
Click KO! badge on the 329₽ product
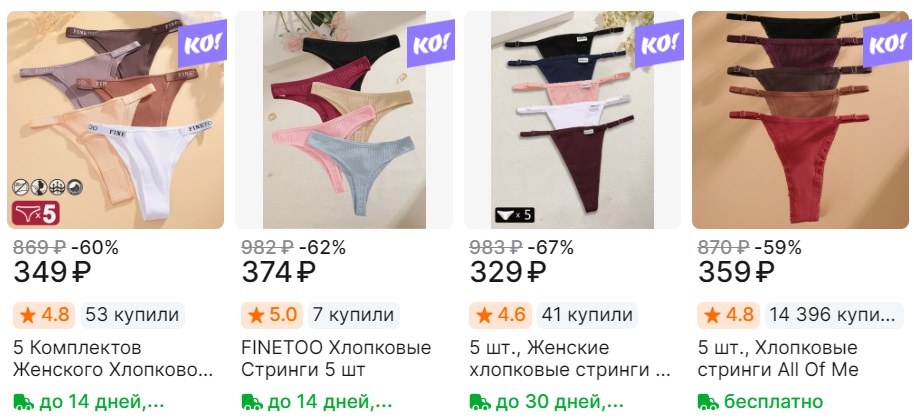click(x=659, y=43)
